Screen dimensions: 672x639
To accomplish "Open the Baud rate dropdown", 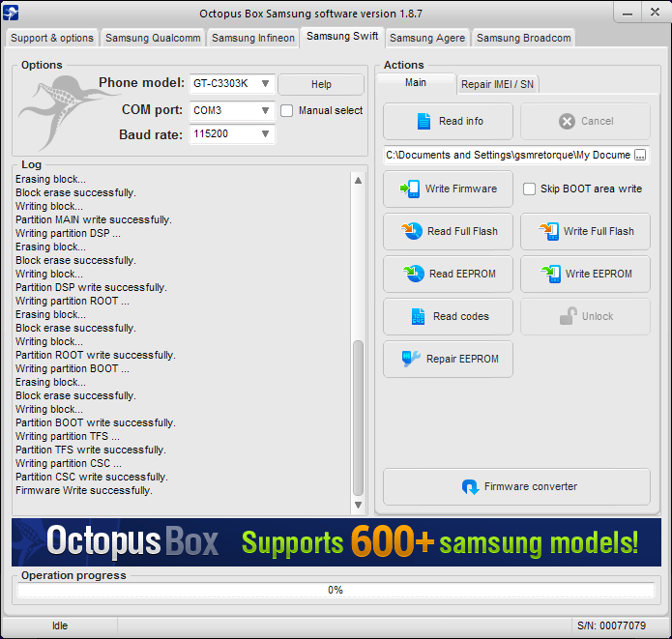I will (x=265, y=133).
